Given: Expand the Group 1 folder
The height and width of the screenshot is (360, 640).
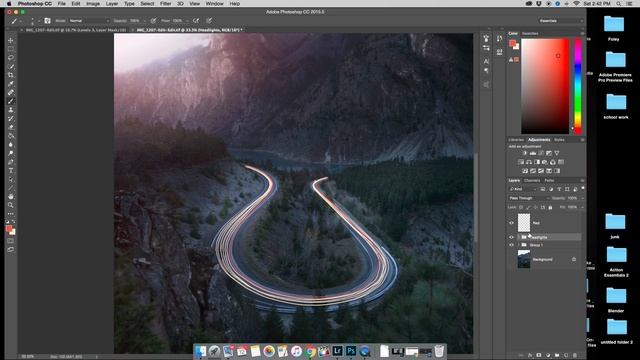Looking at the screenshot, I should coord(518,245).
